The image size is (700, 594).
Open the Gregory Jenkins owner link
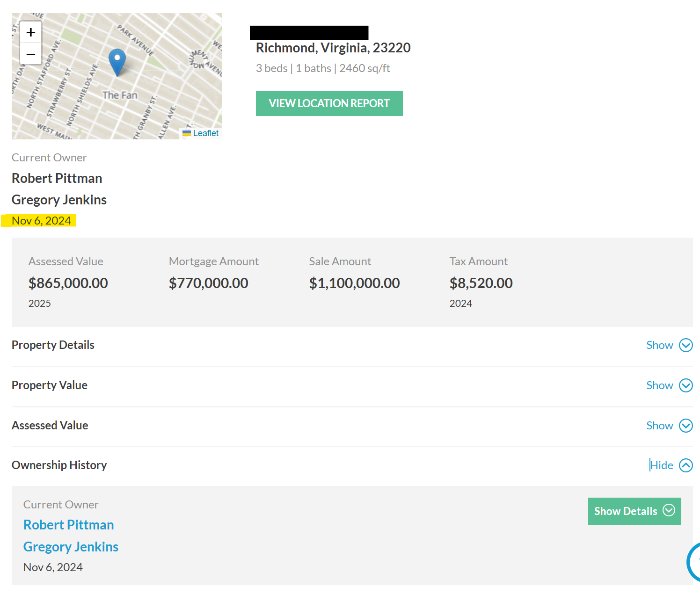click(71, 547)
